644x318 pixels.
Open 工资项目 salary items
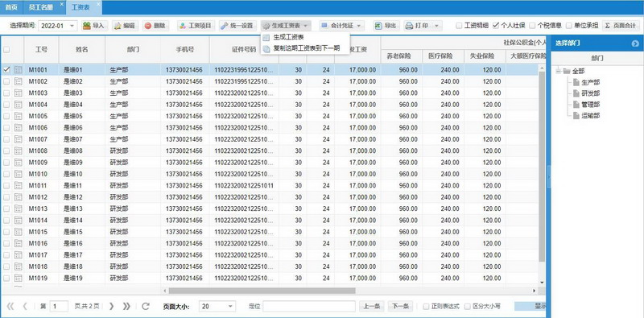[x=196, y=26]
